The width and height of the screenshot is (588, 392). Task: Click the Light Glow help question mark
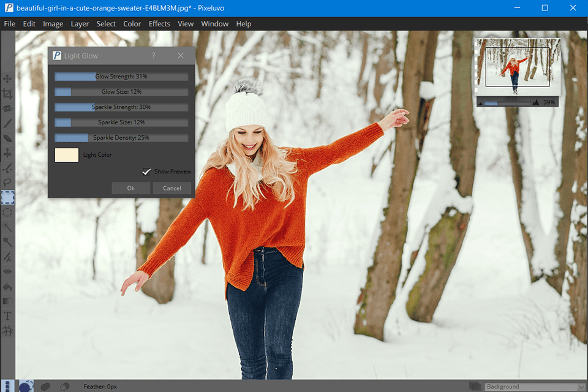point(153,56)
